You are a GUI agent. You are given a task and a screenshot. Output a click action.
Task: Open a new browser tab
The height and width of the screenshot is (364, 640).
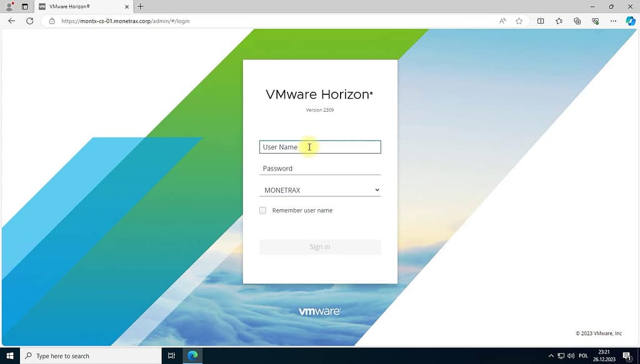[141, 7]
